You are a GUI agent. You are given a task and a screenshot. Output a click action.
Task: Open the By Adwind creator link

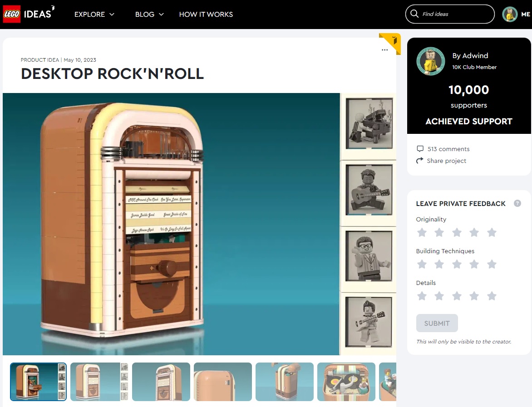(x=470, y=56)
